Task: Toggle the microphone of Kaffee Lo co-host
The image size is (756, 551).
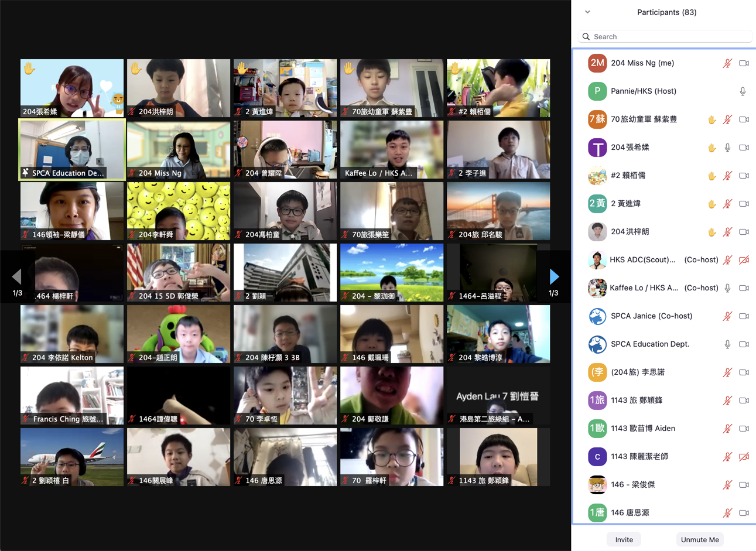Action: tap(727, 288)
